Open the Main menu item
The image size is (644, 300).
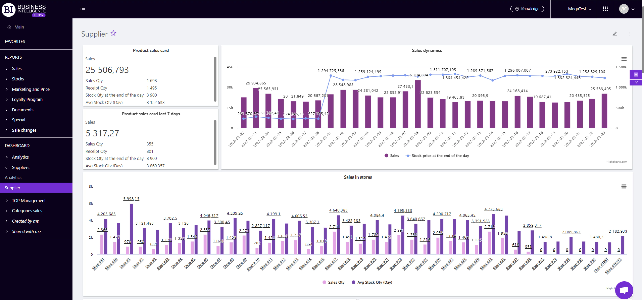pyautogui.click(x=19, y=27)
